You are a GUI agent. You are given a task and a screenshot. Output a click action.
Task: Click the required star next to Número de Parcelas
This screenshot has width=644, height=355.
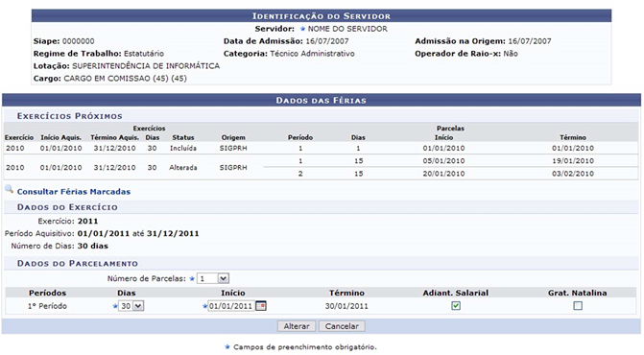point(192,278)
